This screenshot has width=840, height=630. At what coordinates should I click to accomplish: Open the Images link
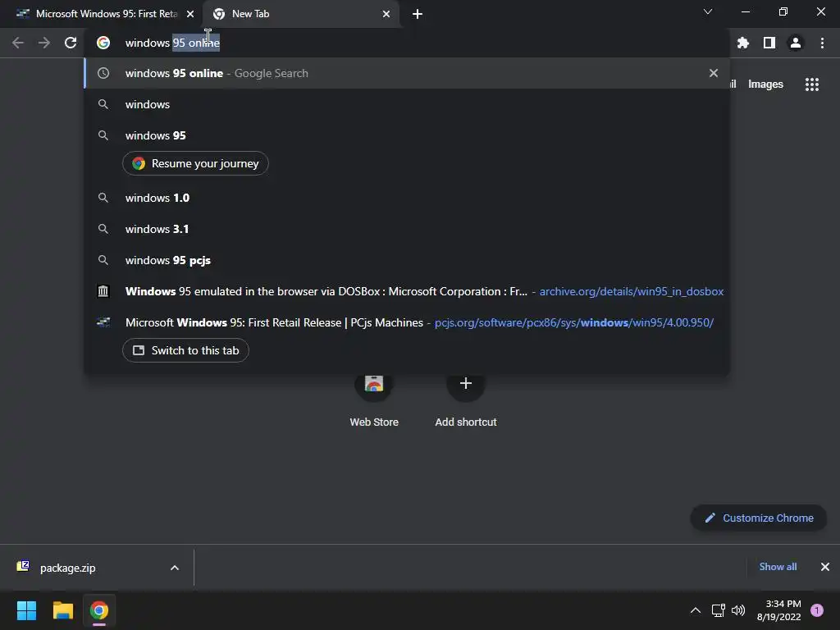pos(765,84)
